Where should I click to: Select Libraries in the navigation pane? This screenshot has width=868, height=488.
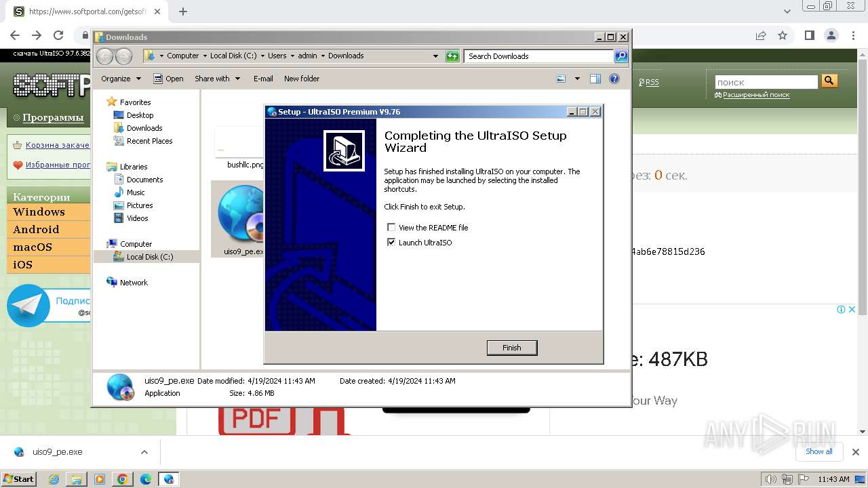(134, 167)
